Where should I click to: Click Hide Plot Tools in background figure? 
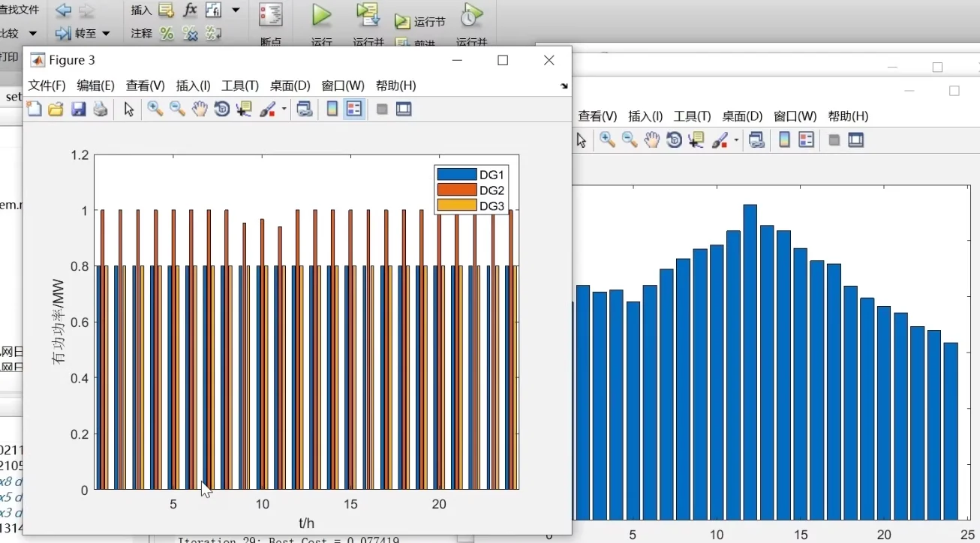[x=834, y=139]
